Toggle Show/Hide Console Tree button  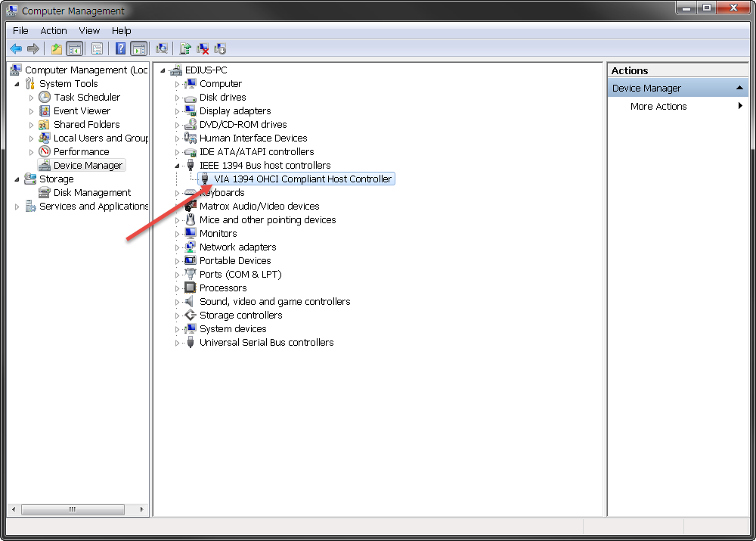75,49
